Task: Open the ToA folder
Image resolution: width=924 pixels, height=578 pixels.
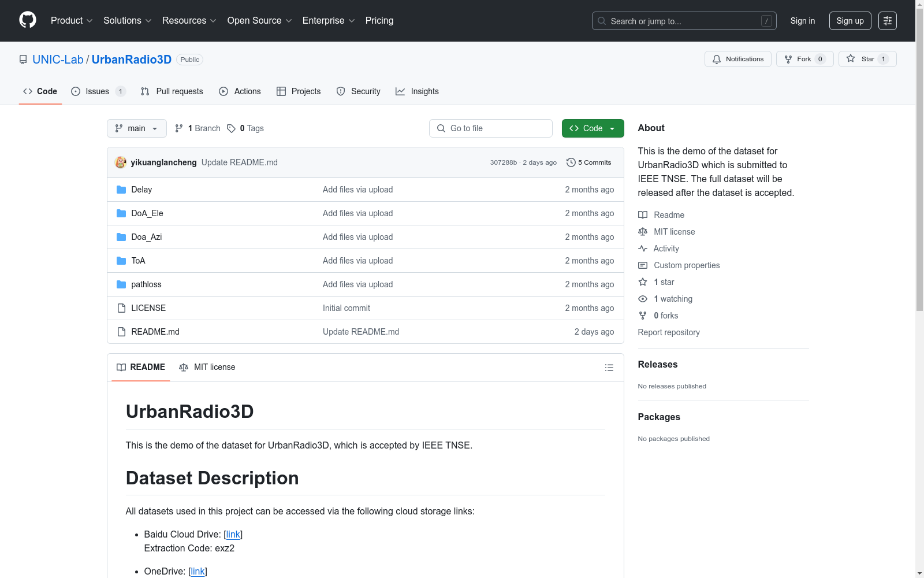Action: coord(138,261)
